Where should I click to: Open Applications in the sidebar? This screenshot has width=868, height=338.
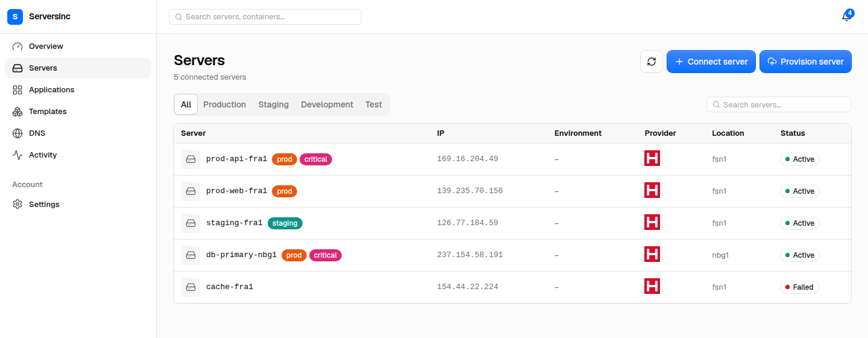click(x=78, y=90)
